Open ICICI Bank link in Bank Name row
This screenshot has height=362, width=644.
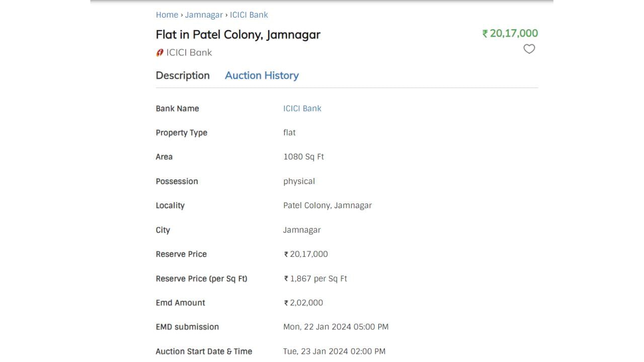coord(302,108)
